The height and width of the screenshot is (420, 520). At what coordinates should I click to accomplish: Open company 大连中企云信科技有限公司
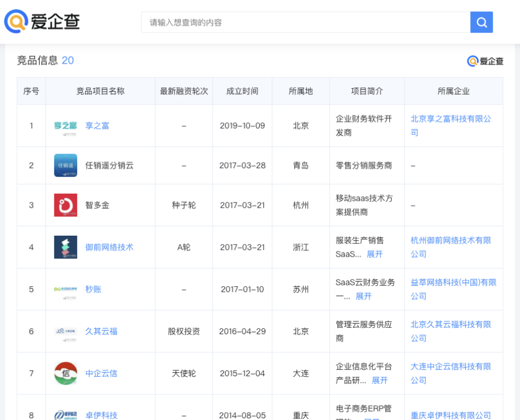click(451, 373)
